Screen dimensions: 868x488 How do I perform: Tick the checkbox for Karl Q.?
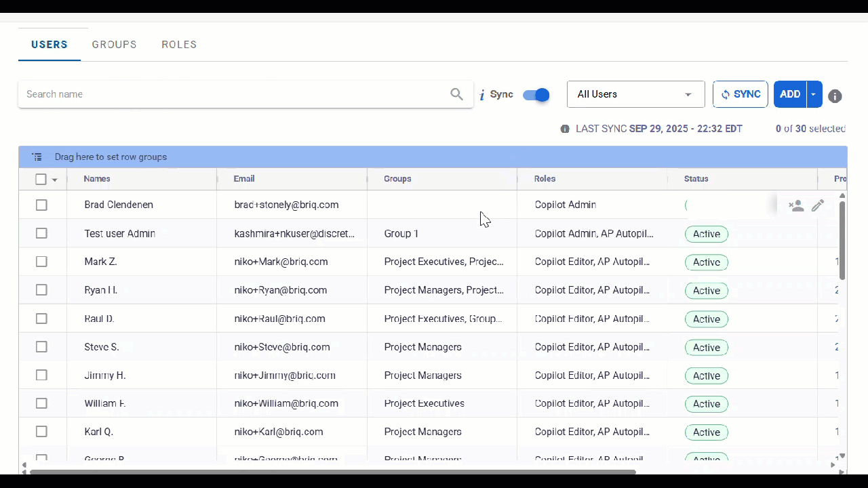click(x=41, y=432)
